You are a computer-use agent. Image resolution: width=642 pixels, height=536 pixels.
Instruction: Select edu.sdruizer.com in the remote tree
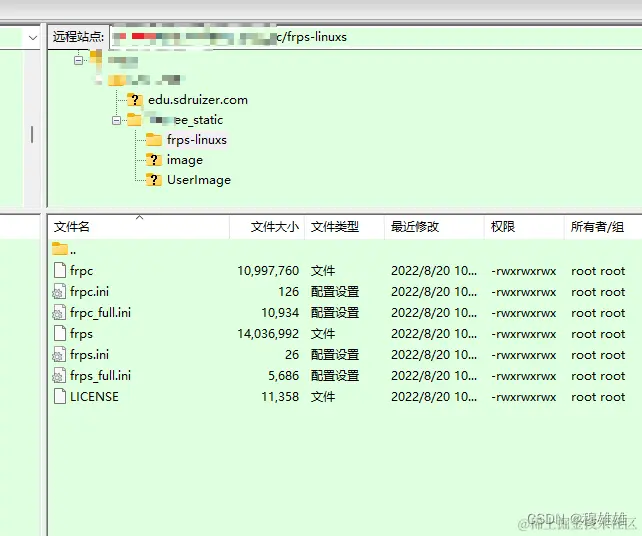pos(198,100)
